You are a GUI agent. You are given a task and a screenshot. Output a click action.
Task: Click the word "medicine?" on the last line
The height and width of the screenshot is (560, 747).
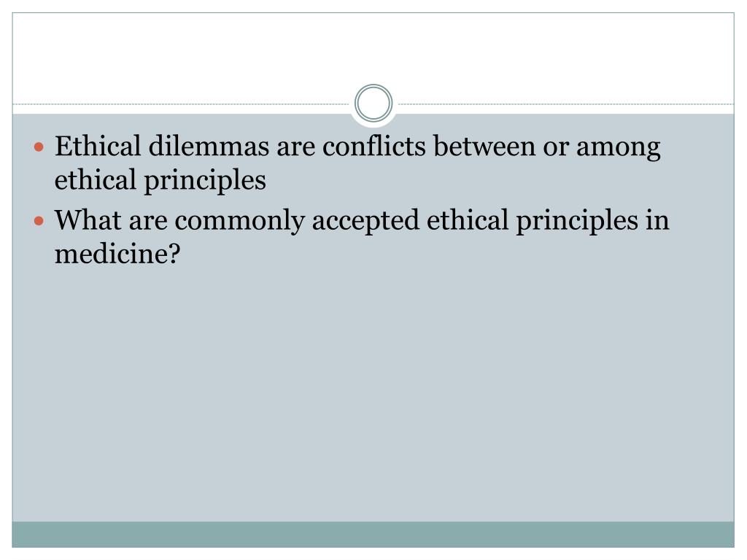tap(117, 254)
